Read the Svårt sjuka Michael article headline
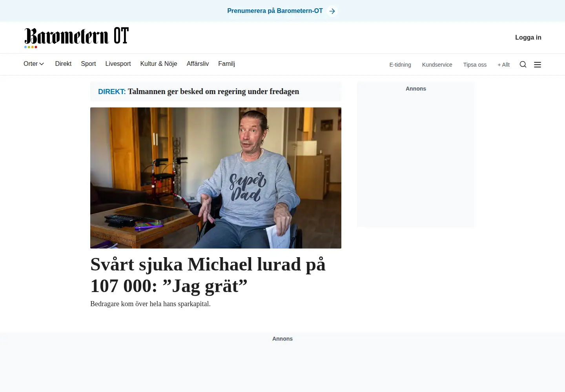The height and width of the screenshot is (392, 565). tap(208, 275)
